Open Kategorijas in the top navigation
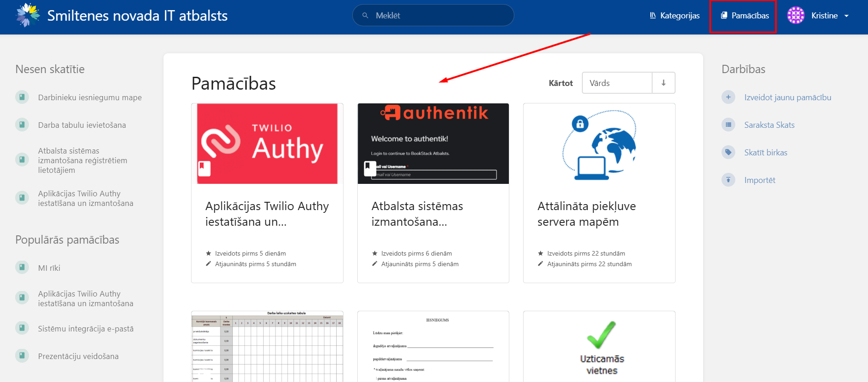 (675, 16)
